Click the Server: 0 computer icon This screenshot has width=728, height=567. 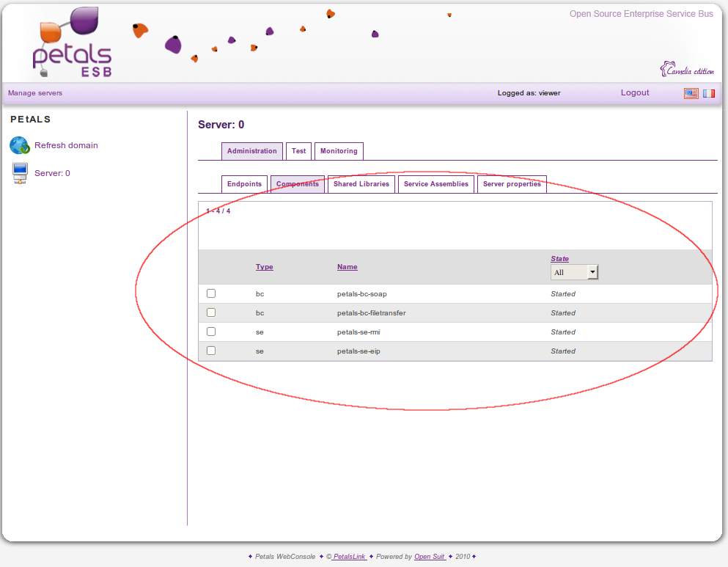20,173
